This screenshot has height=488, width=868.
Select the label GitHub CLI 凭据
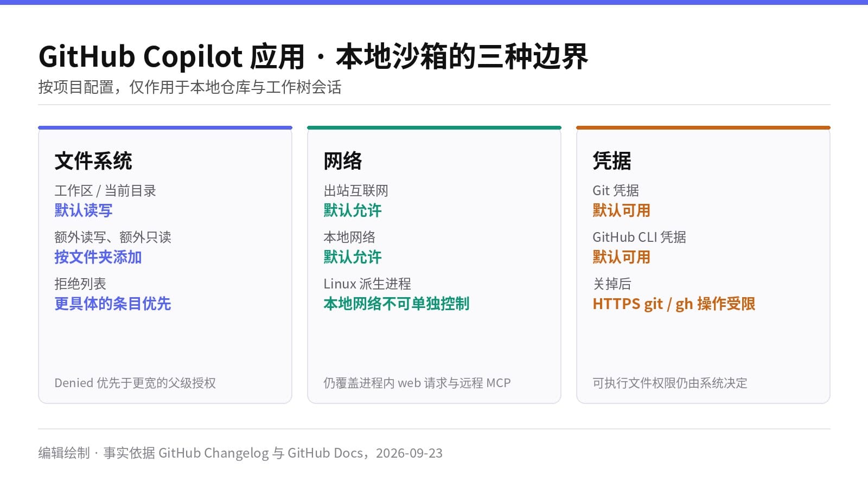[640, 237]
